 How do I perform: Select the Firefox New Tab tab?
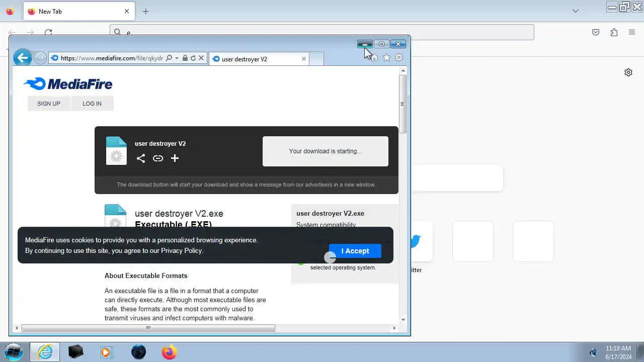click(x=78, y=11)
